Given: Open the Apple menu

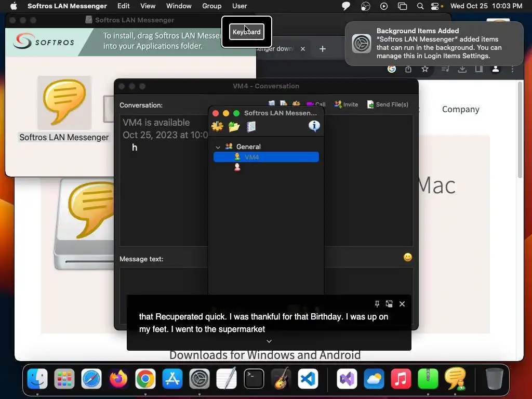Looking at the screenshot, I should pos(14,6).
